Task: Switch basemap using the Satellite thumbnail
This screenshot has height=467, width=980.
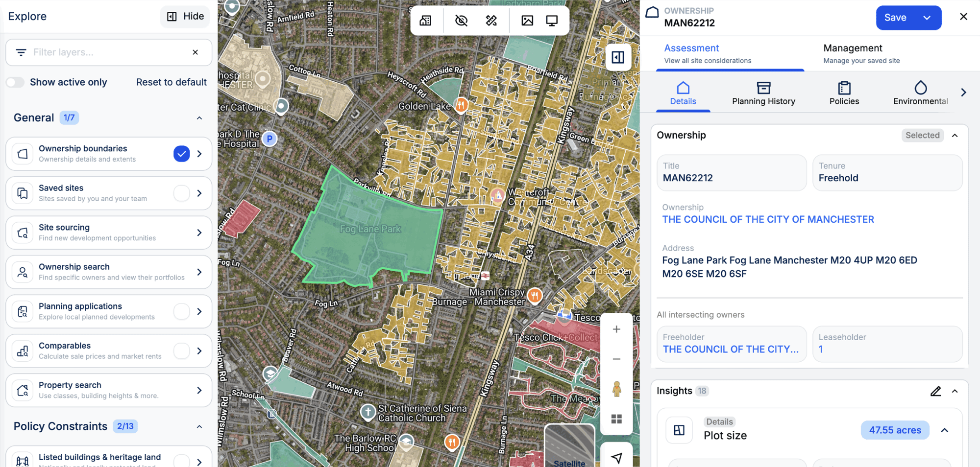Action: pos(569,445)
